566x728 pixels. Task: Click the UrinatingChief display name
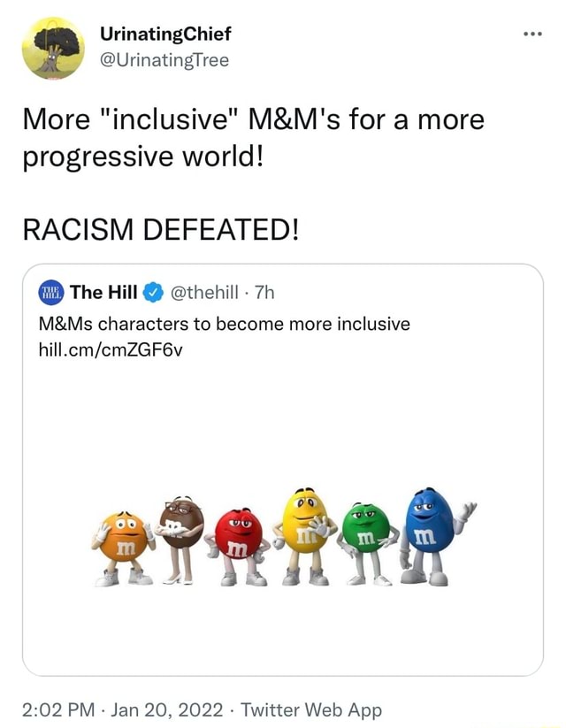[165, 34]
